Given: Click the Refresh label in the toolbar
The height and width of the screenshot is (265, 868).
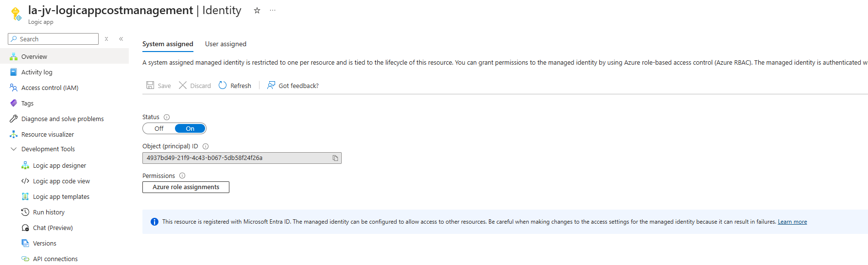Looking at the screenshot, I should point(241,86).
